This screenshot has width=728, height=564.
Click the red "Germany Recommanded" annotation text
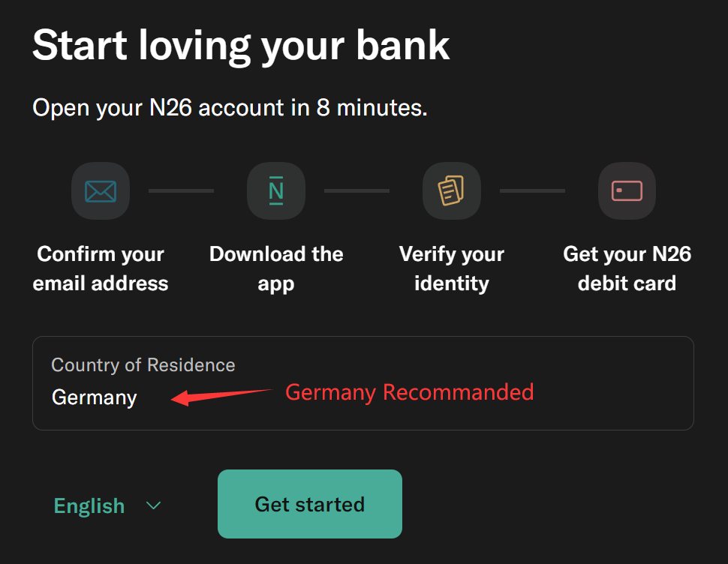[410, 392]
